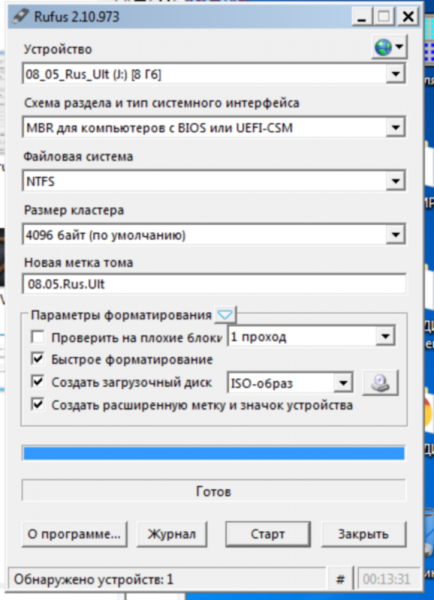The height and width of the screenshot is (600, 434).
Task: Open the device dropdown list
Action: pos(214,73)
